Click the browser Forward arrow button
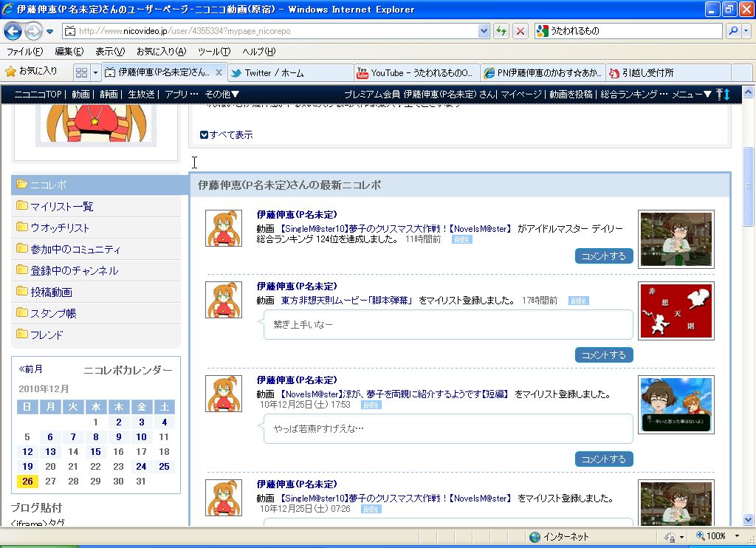This screenshot has width=756, height=548. (33, 31)
